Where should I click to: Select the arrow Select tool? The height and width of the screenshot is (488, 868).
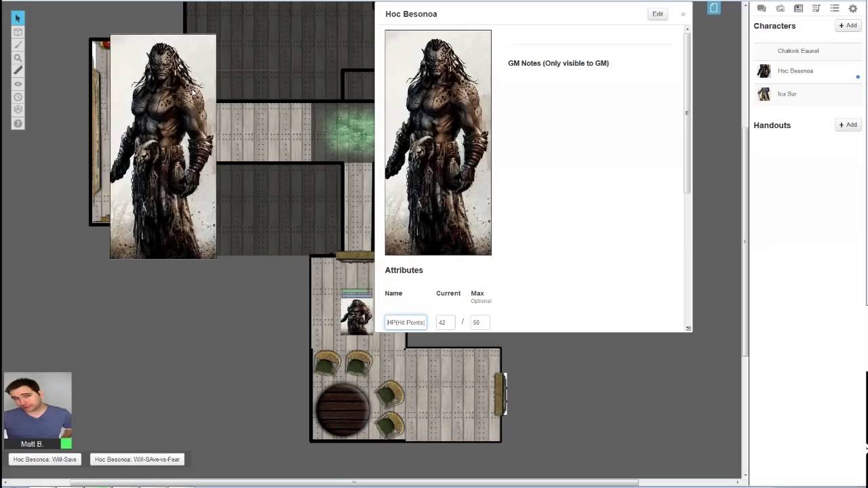(18, 18)
